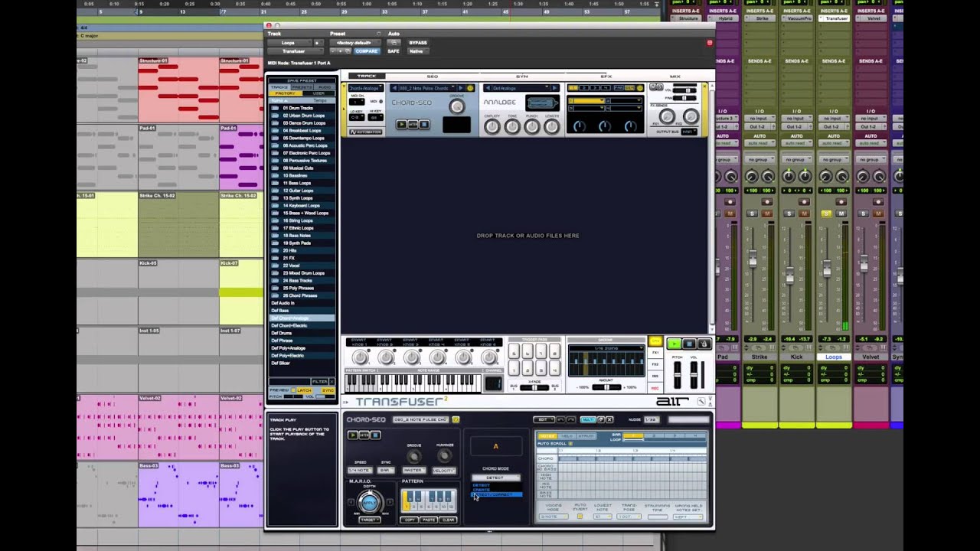This screenshot has height=551, width=980.
Task: Stop the Chord-Seq track strip playback
Action: coord(425,124)
